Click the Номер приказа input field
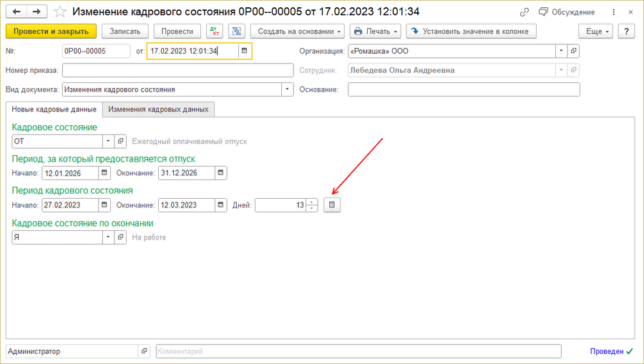 tap(178, 70)
